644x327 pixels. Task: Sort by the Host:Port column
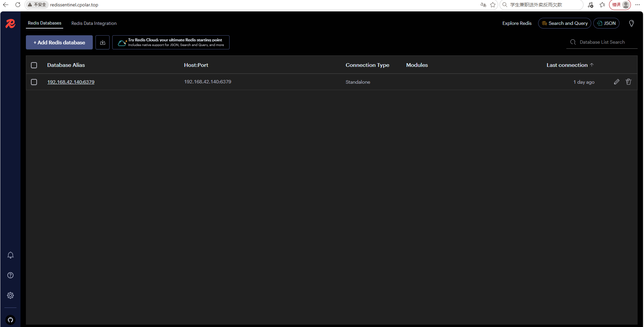click(196, 65)
